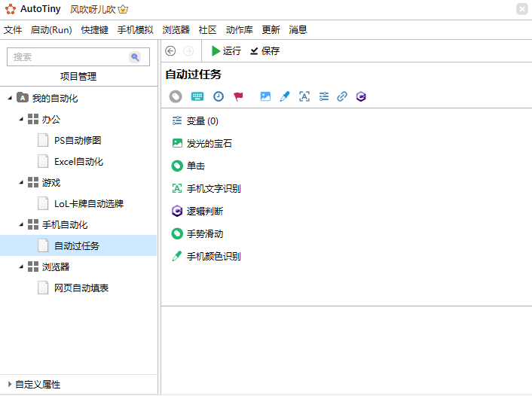This screenshot has height=396, width=532.
Task: Select the color picker eyedropper icon
Action: (x=284, y=96)
